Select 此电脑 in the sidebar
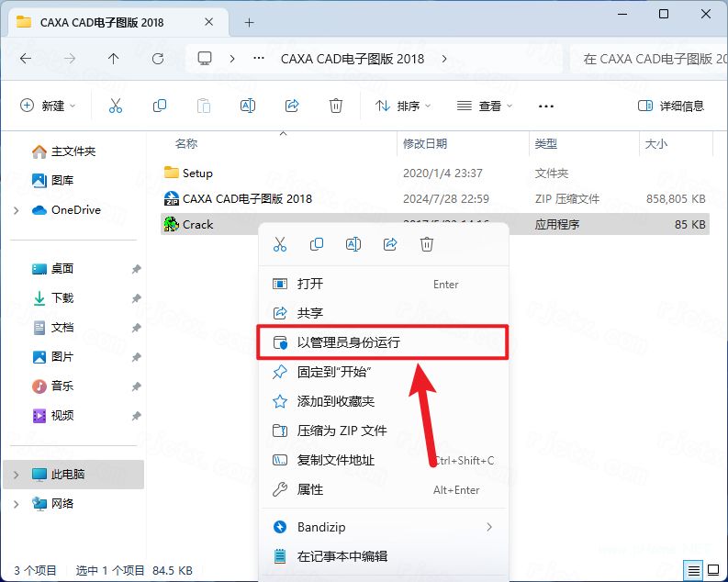Image resolution: width=728 pixels, height=582 pixels. tap(73, 475)
